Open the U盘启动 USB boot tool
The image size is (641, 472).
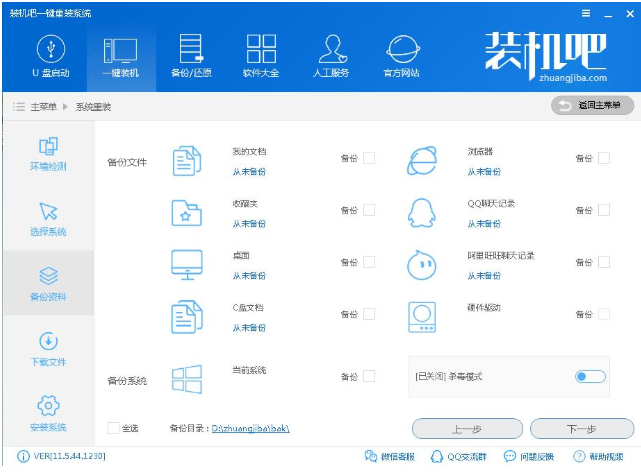pos(51,56)
